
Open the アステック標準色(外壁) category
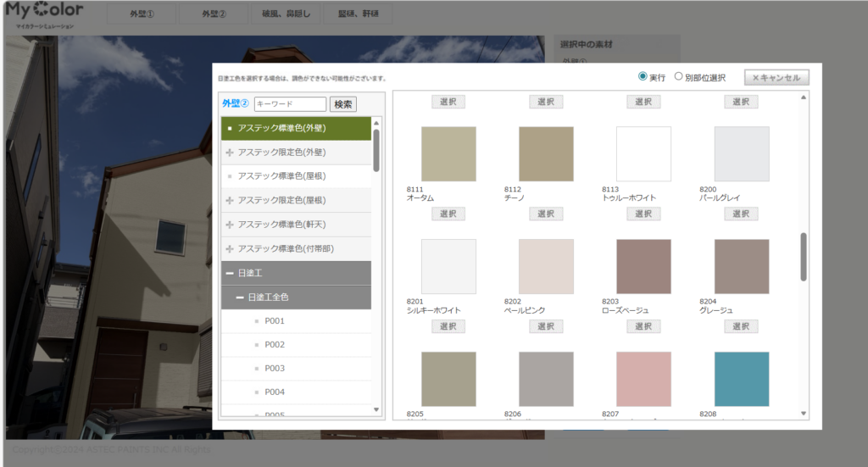[x=281, y=128]
